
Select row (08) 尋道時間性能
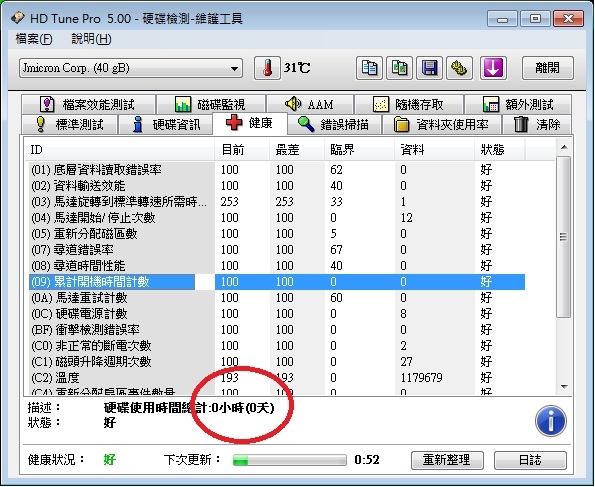277,265
